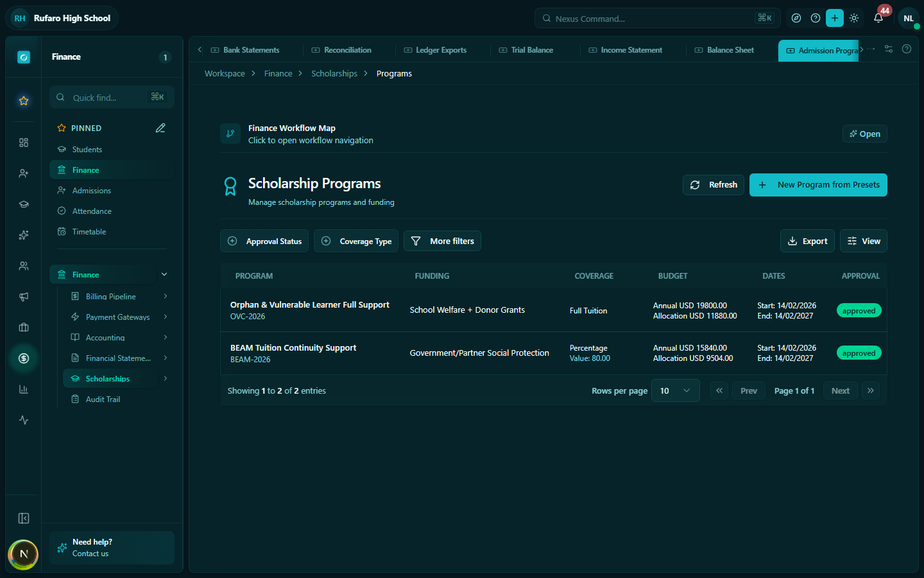Open the View options button
This screenshot has width=924, height=578.
[x=864, y=241]
